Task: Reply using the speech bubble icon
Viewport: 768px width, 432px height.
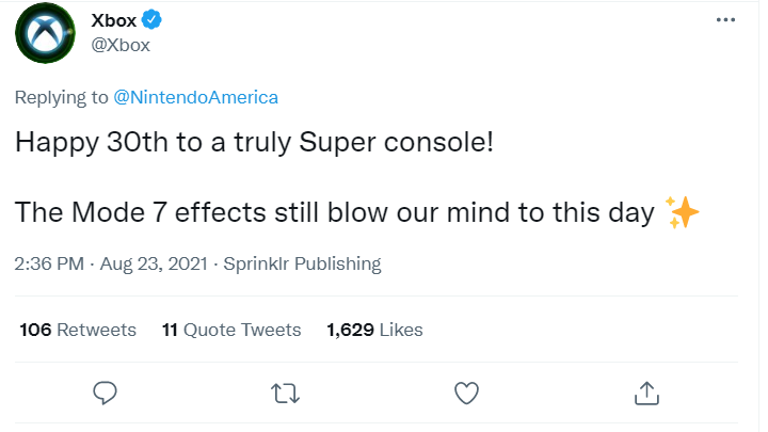Action: (x=106, y=392)
